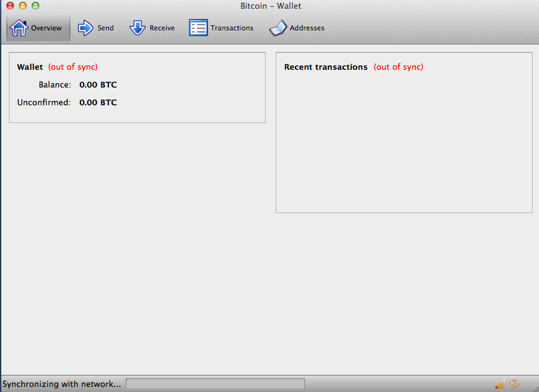The image size is (539, 392).
Task: Click the Balance value 0.00 BTC
Action: click(x=98, y=84)
